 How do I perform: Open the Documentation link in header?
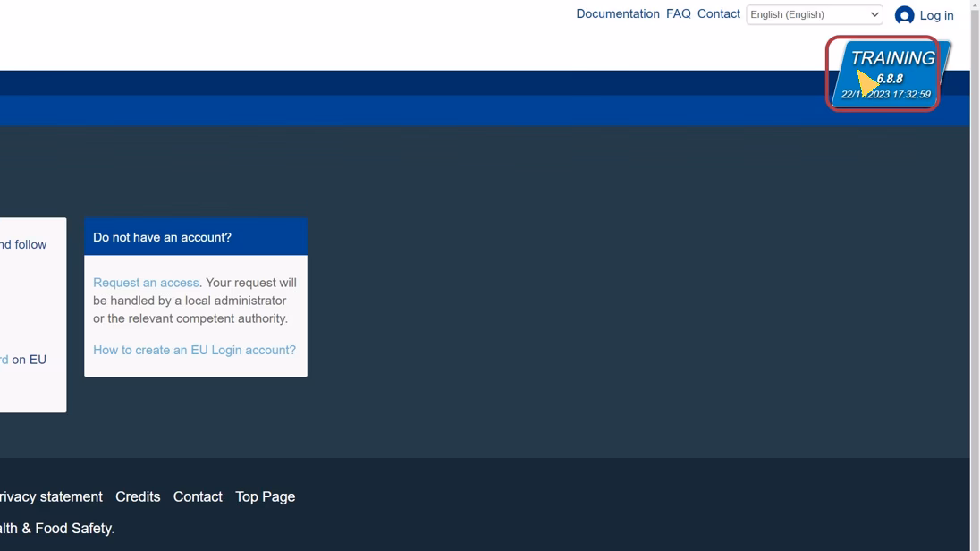pyautogui.click(x=617, y=14)
